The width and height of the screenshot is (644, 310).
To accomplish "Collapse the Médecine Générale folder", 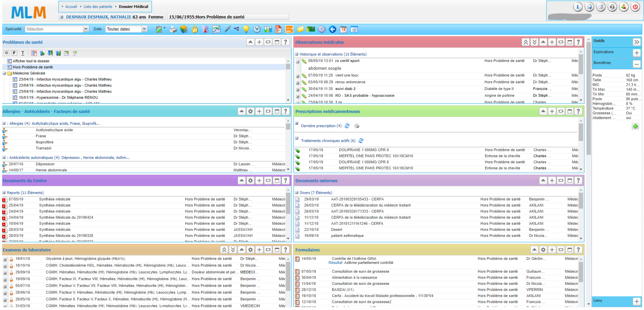I will (4, 73).
